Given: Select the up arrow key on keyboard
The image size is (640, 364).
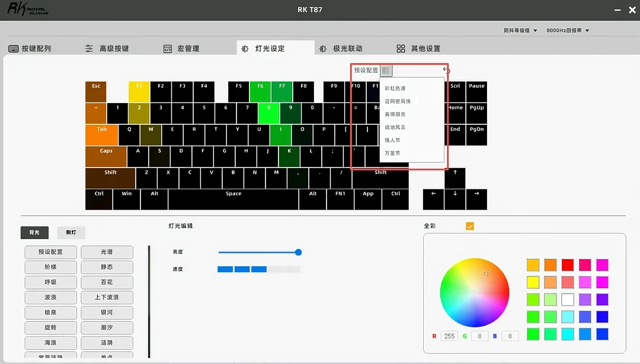Looking at the screenshot, I should point(455,178).
